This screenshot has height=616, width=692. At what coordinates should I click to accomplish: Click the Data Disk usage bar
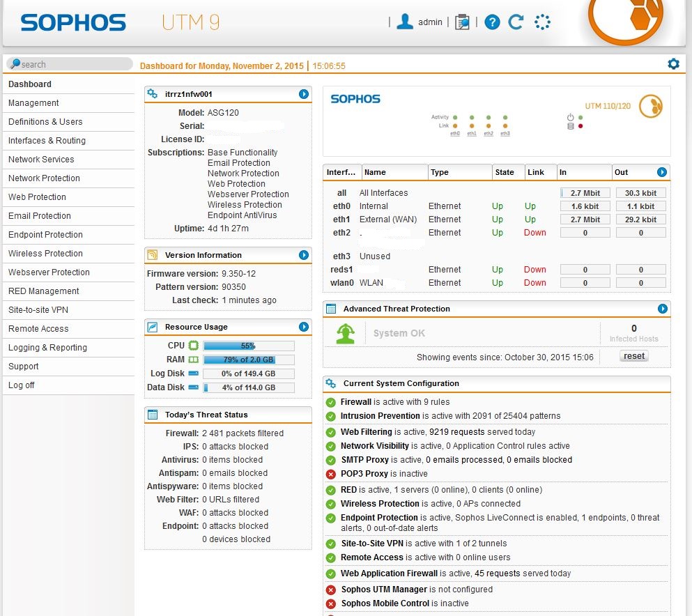[249, 387]
